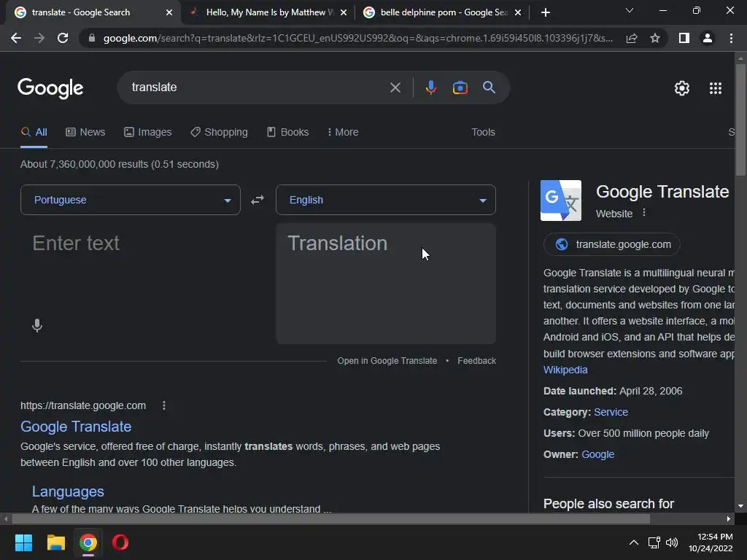Expand the More search filters menu
This screenshot has height=560, width=747.
(x=343, y=132)
